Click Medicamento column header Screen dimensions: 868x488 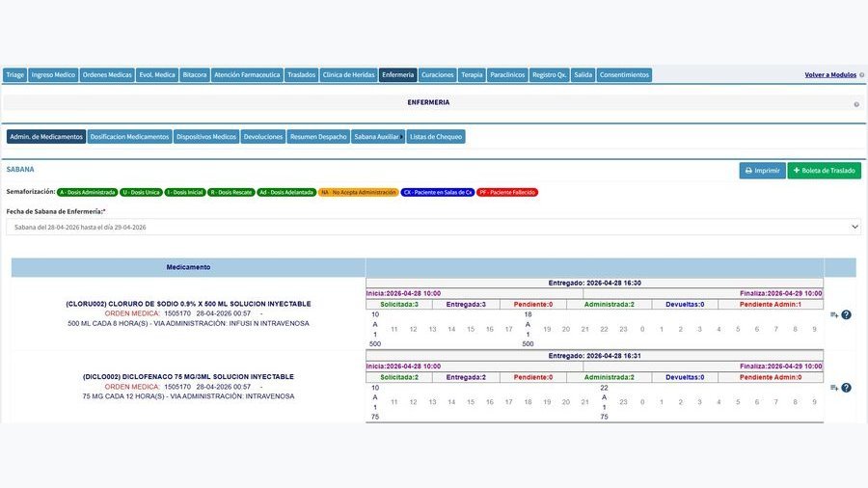(x=188, y=267)
